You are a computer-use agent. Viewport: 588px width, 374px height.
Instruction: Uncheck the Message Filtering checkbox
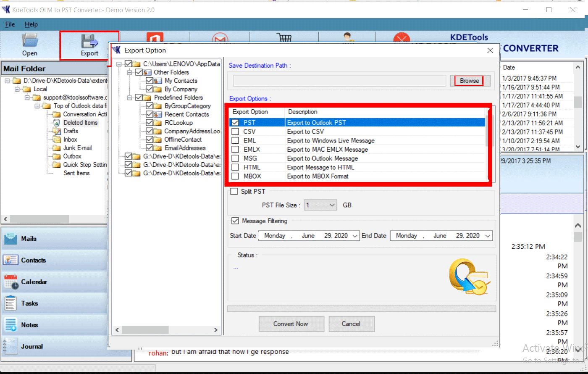235,221
